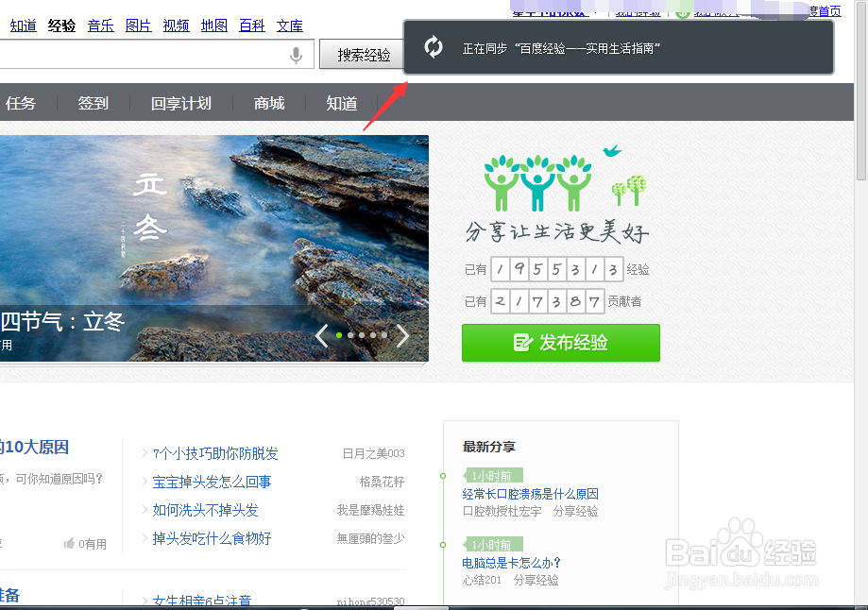The height and width of the screenshot is (610, 868).
Task: Open the 图片 top navigation link
Action: [x=139, y=25]
